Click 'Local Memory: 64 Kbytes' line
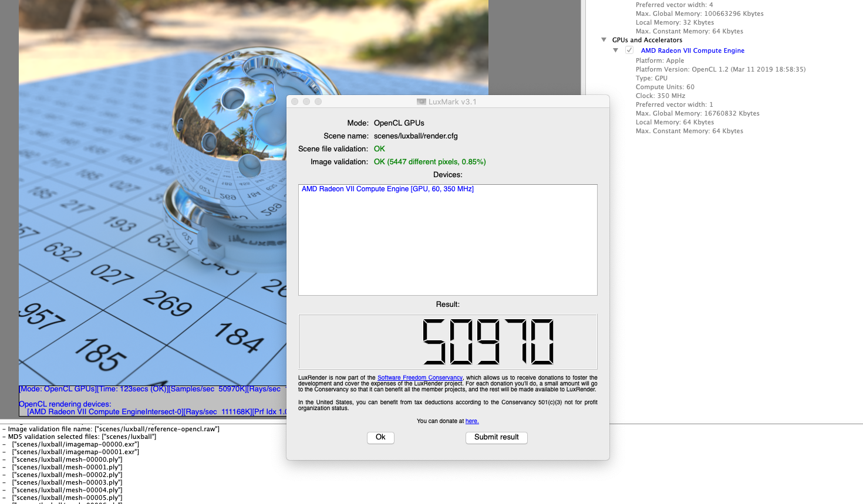 (x=675, y=122)
